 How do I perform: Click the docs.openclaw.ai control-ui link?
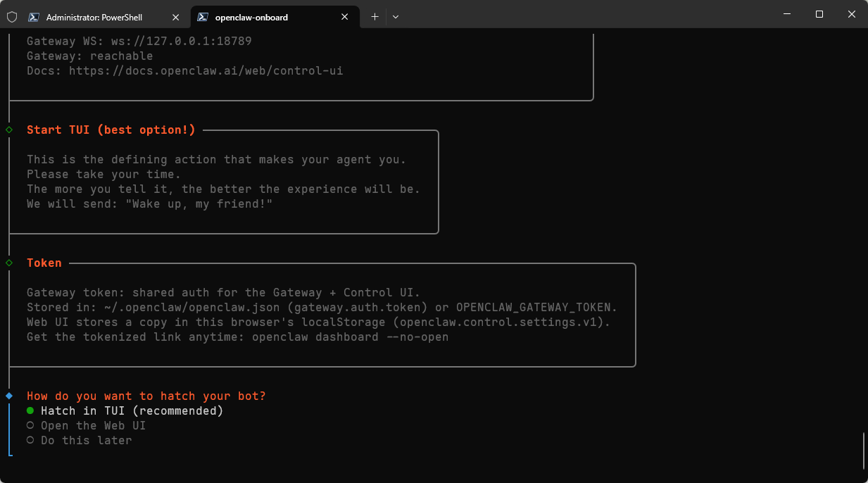point(206,71)
